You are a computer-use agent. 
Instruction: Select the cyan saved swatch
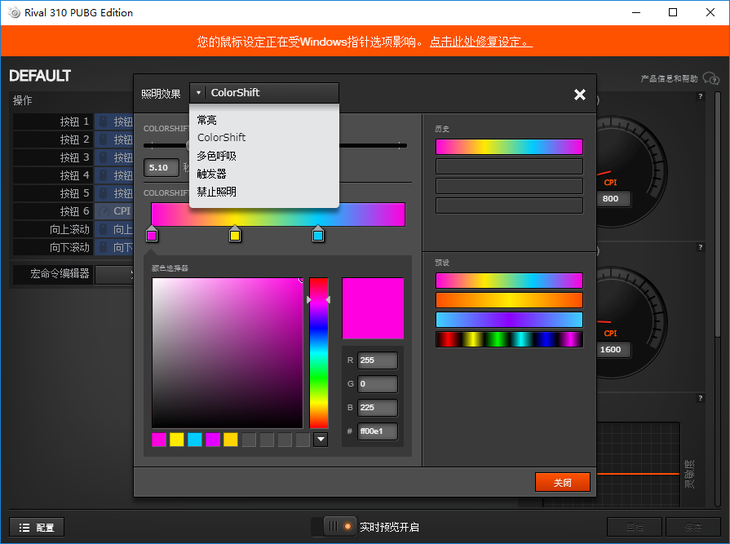pos(195,439)
